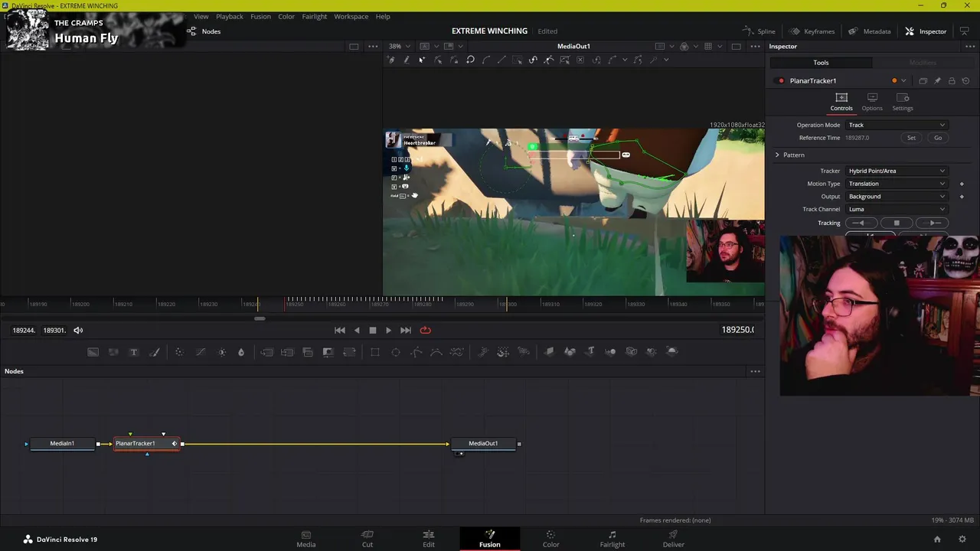This screenshot has width=980, height=551.
Task: Select the Background tool in the Fusion toolbar
Action: click(x=93, y=352)
